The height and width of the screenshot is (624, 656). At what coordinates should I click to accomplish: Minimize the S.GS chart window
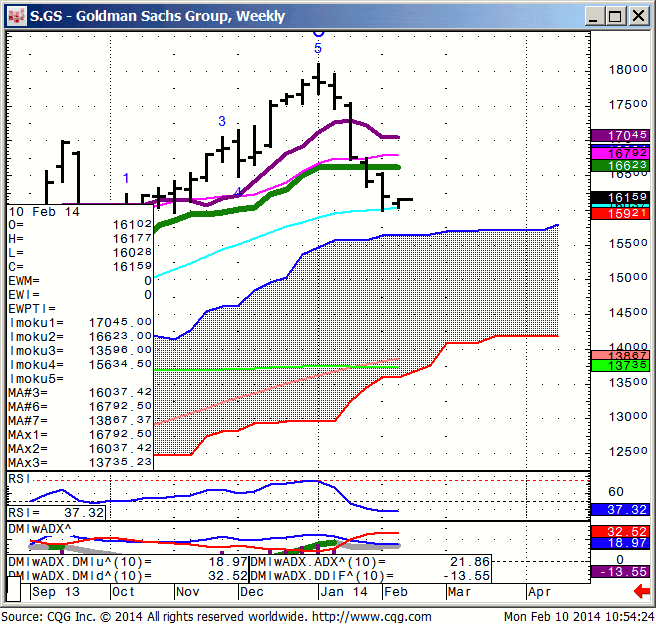[594, 16]
